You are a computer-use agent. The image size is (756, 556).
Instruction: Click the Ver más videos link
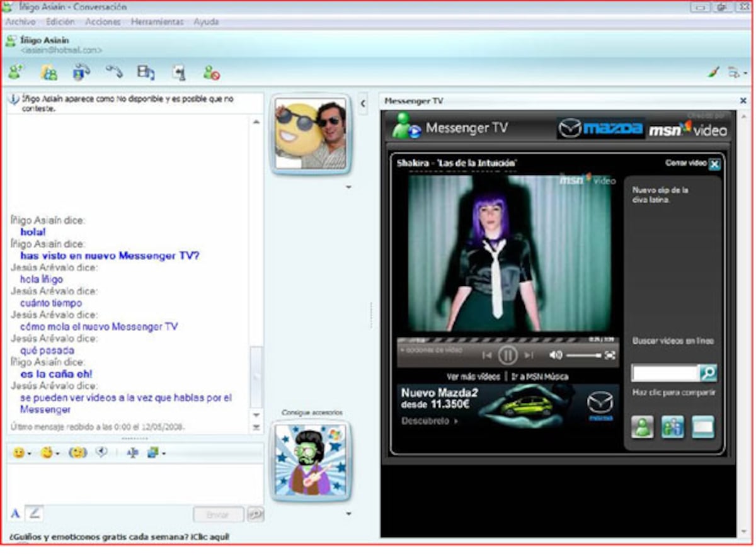click(473, 377)
